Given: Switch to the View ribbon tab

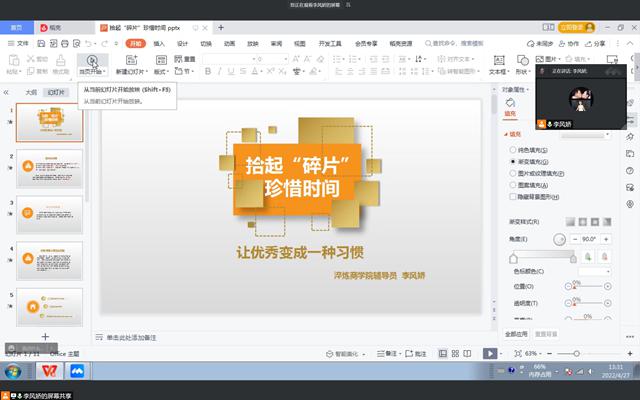Looking at the screenshot, I should click(300, 43).
